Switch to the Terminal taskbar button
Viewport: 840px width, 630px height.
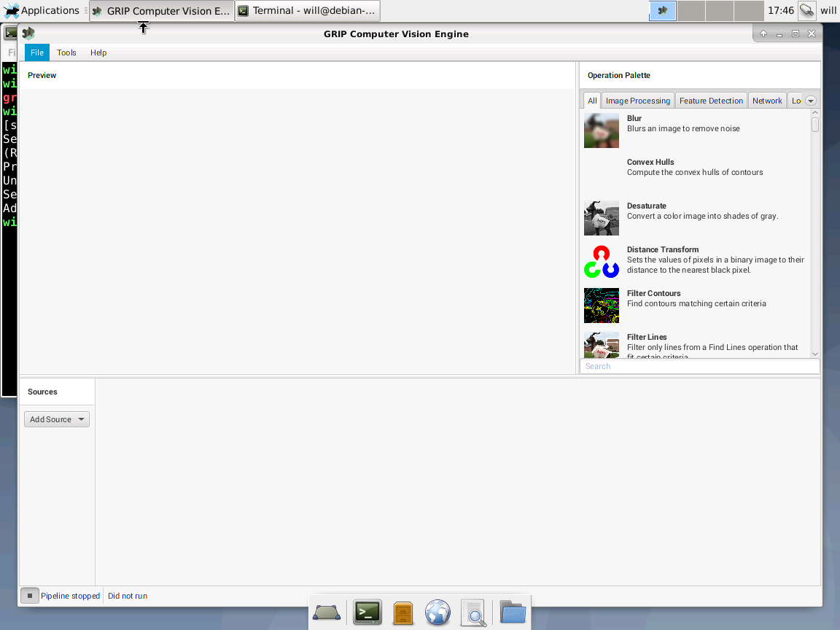(308, 11)
